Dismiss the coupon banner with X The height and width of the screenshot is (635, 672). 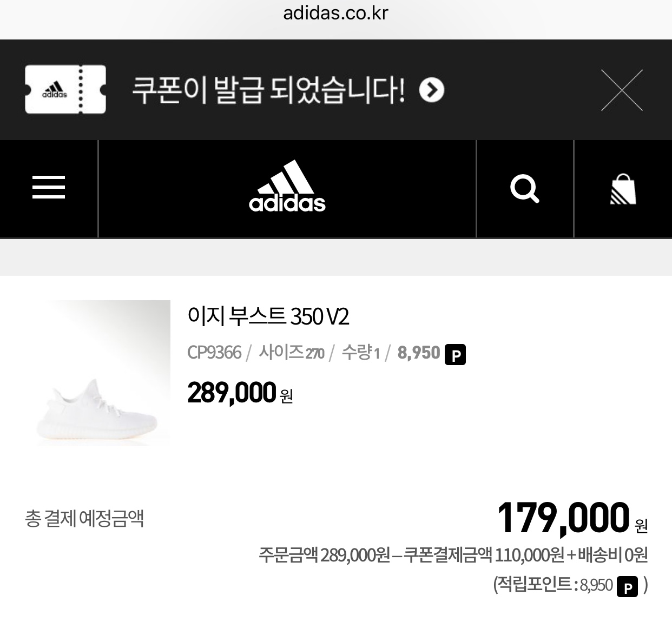coord(622,90)
